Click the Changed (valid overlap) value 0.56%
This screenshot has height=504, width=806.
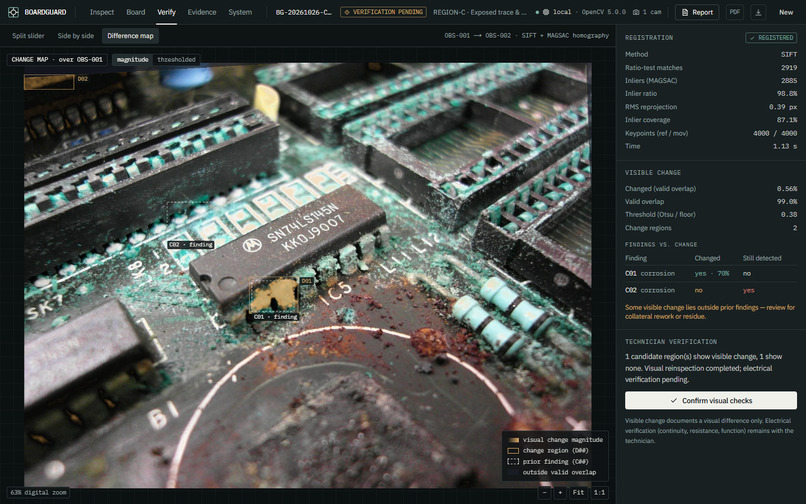(787, 189)
